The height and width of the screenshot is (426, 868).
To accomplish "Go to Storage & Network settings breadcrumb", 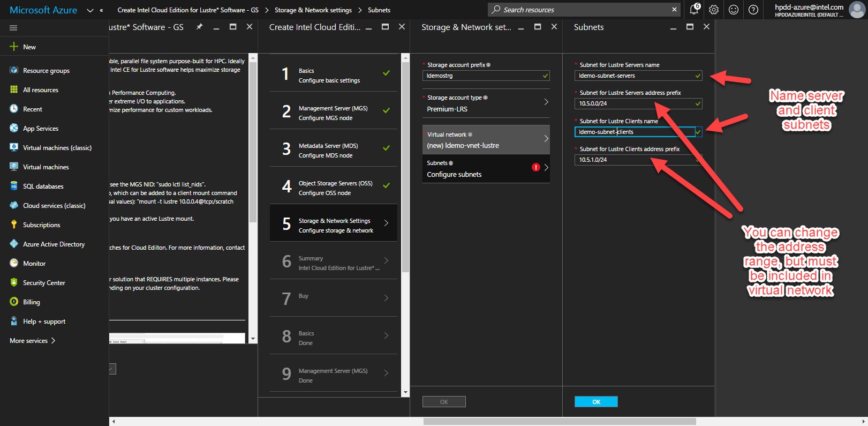I will [313, 10].
